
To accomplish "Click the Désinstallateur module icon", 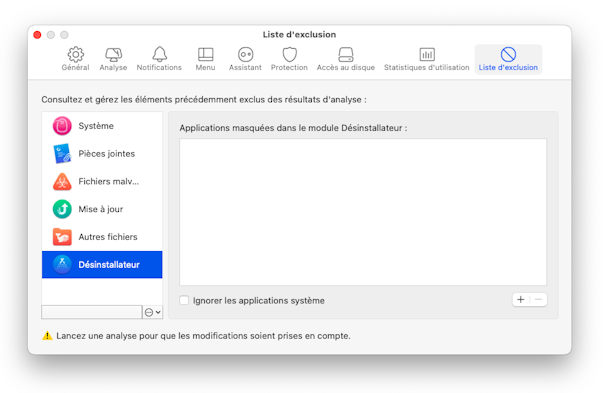I will coord(62,265).
